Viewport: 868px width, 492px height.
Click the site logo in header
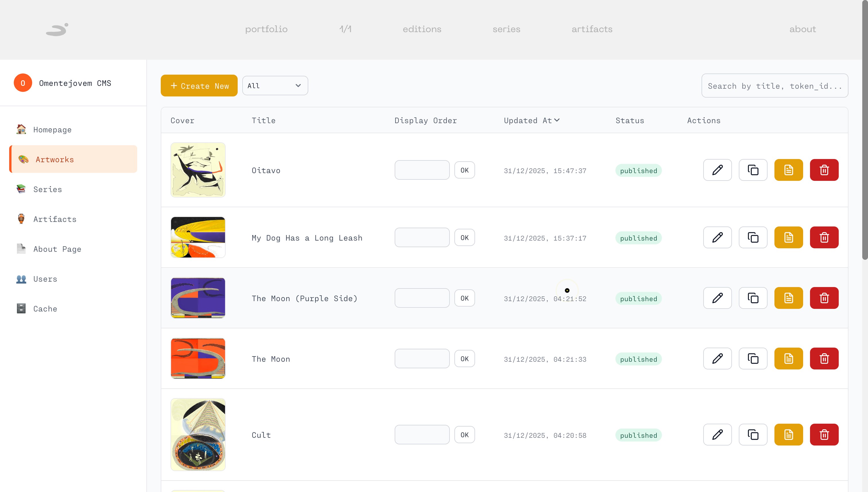(x=57, y=29)
